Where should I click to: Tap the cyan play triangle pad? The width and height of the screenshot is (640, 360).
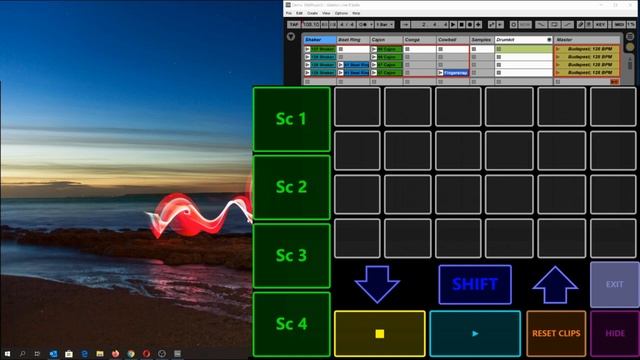(x=475, y=333)
